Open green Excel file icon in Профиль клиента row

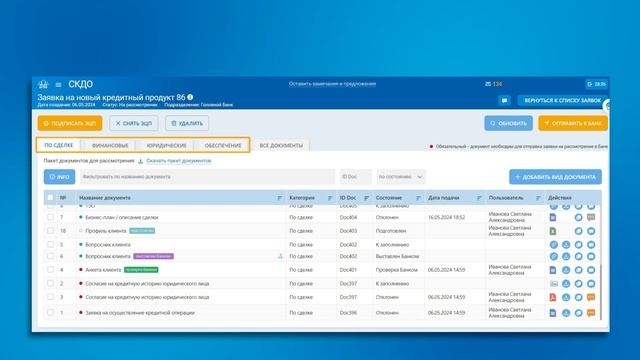tap(553, 231)
